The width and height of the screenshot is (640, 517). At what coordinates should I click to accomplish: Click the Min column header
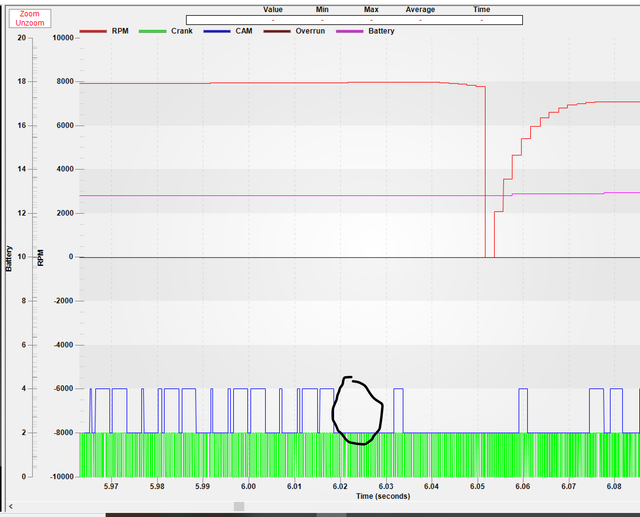322,9
